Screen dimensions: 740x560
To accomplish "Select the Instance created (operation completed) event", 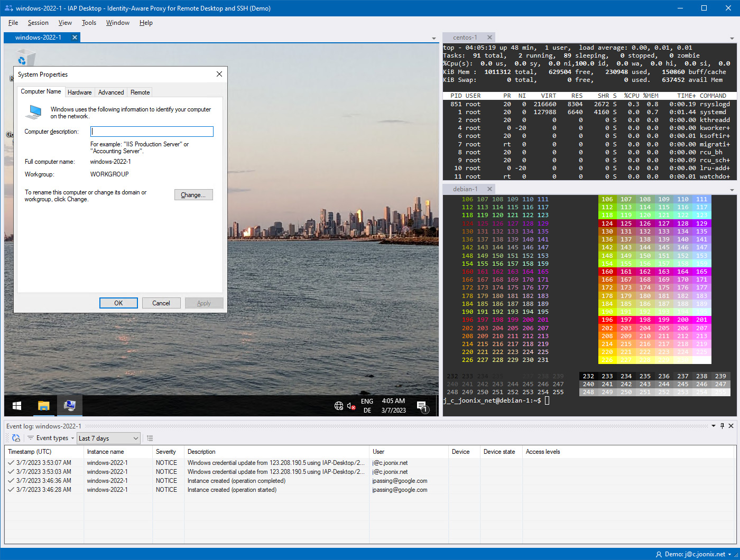I will [370, 481].
